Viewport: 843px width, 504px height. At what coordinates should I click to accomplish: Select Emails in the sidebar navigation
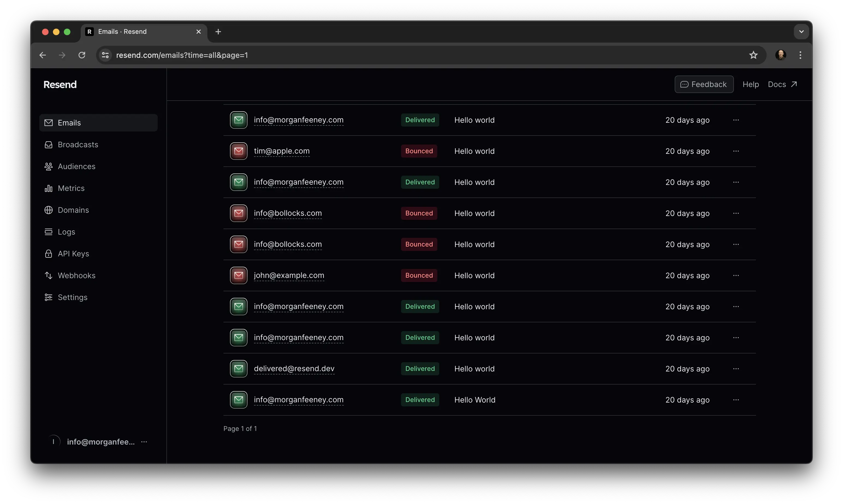point(69,123)
